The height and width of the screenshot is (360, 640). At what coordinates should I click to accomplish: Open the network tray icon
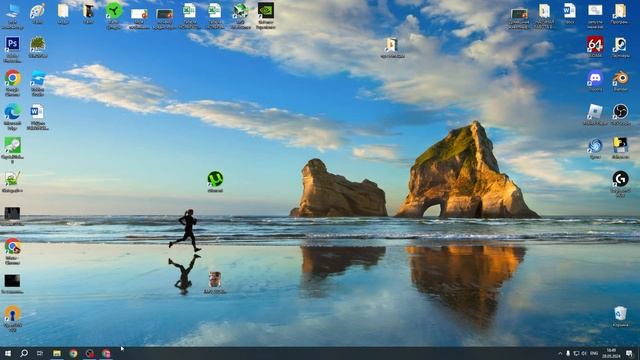point(576,353)
